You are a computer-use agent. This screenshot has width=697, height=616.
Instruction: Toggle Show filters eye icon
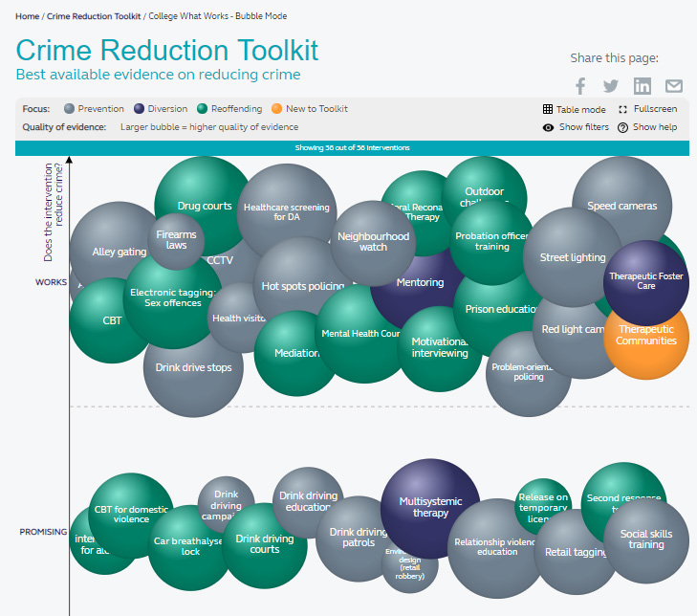548,127
